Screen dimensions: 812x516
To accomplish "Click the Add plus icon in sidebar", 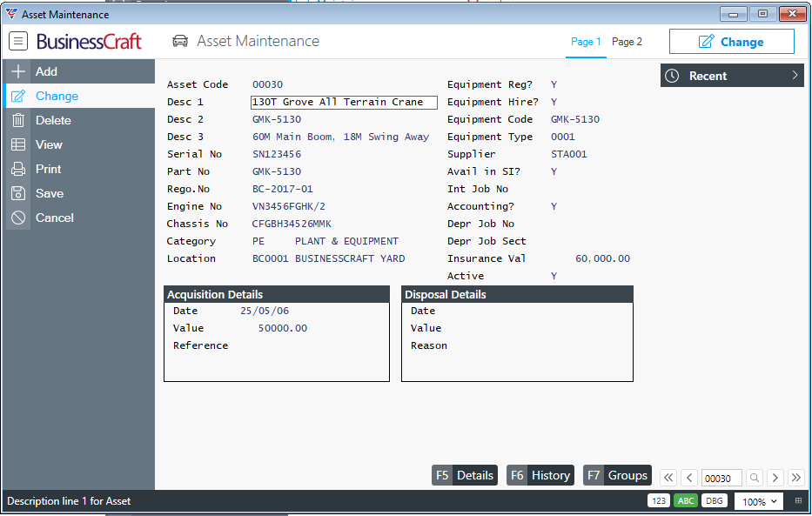I will pos(18,71).
